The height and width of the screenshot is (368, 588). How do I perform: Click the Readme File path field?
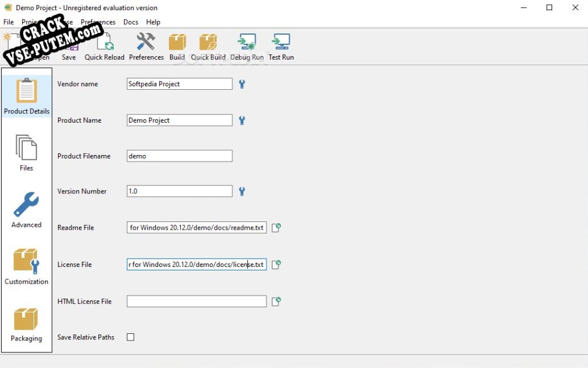tap(196, 227)
